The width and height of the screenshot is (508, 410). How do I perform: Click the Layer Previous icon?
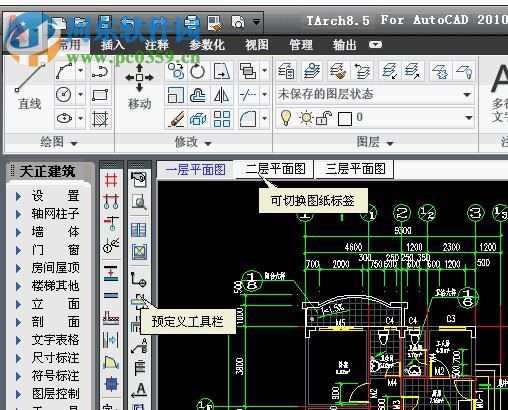coord(363,71)
